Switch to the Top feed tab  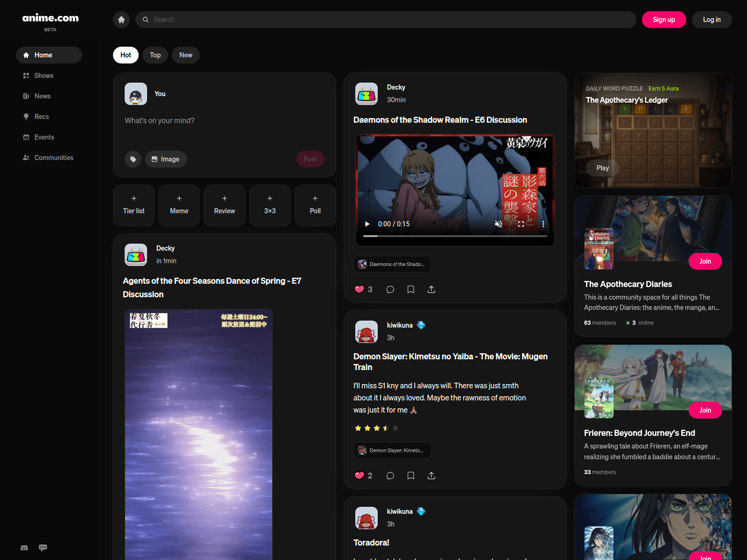[155, 55]
